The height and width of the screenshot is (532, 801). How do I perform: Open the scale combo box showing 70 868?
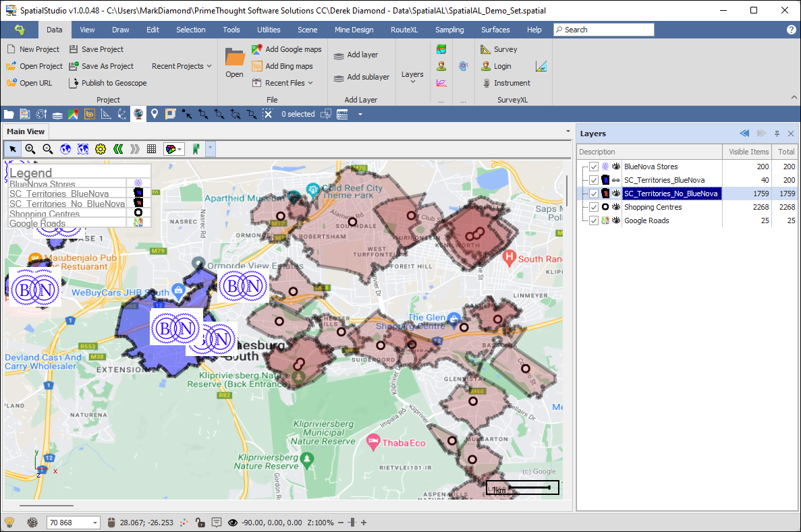pyautogui.click(x=94, y=523)
